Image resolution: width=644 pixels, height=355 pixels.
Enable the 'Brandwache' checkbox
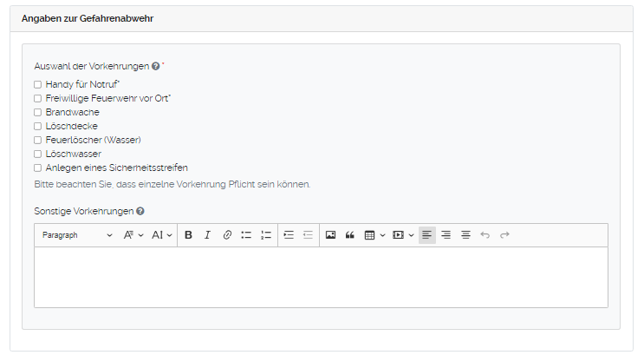coord(37,113)
